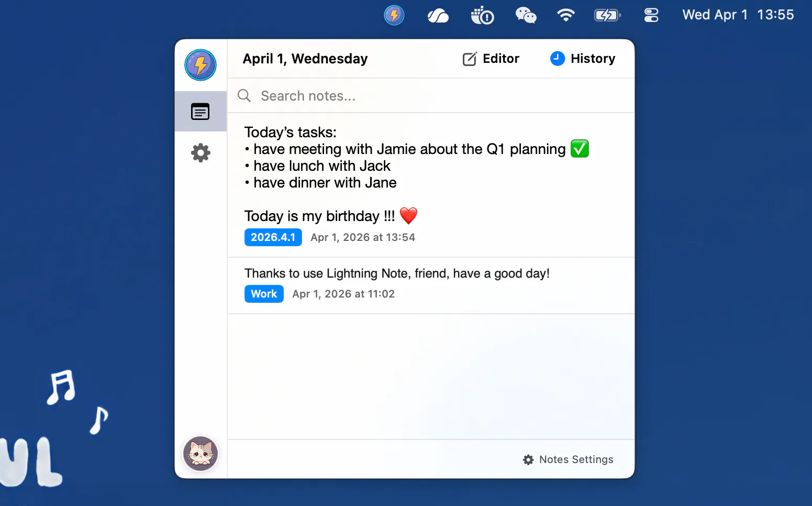This screenshot has width=812, height=506.
Task: Click the April 1, Wednesday header
Action: (x=305, y=59)
